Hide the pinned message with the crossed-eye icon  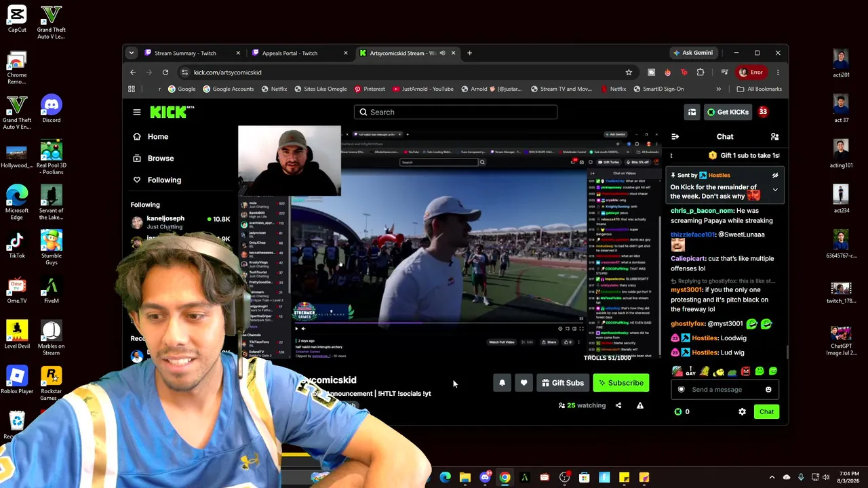(775, 176)
